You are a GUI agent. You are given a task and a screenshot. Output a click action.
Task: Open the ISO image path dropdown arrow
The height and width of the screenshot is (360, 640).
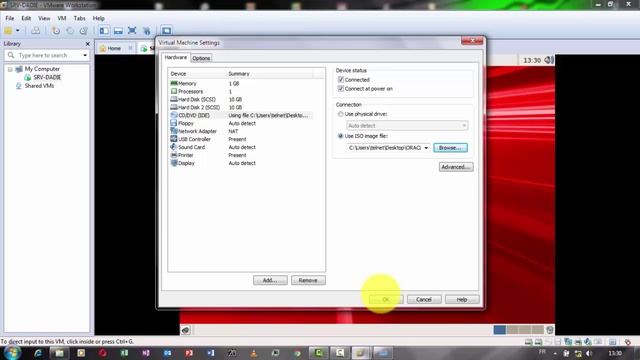click(x=426, y=148)
